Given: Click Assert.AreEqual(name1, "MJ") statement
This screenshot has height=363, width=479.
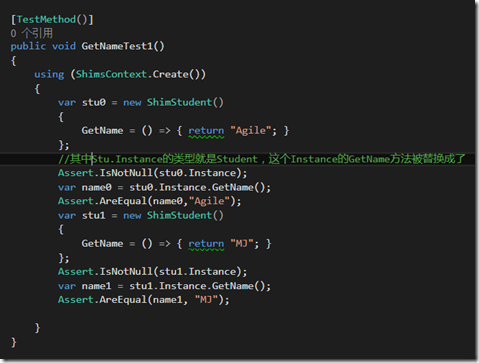Looking at the screenshot, I should click(144, 300).
